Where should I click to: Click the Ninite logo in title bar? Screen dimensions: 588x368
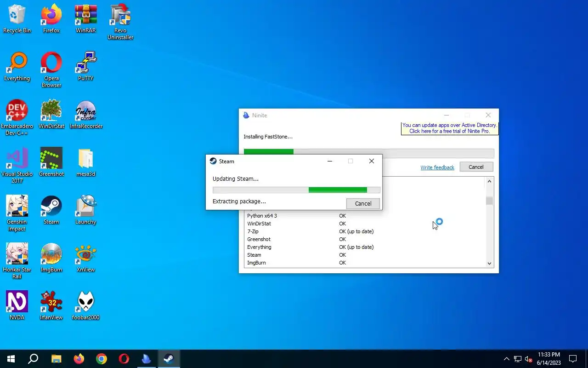point(246,115)
